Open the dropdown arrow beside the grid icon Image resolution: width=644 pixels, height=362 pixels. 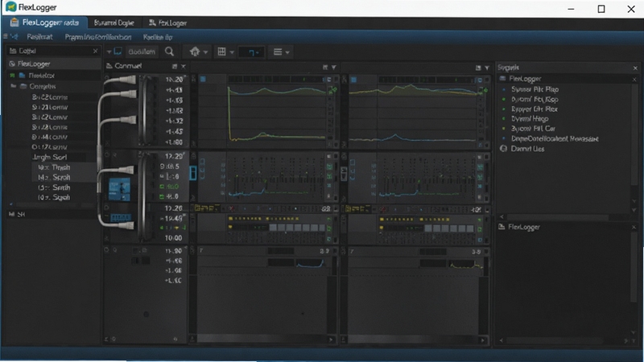[232, 52]
